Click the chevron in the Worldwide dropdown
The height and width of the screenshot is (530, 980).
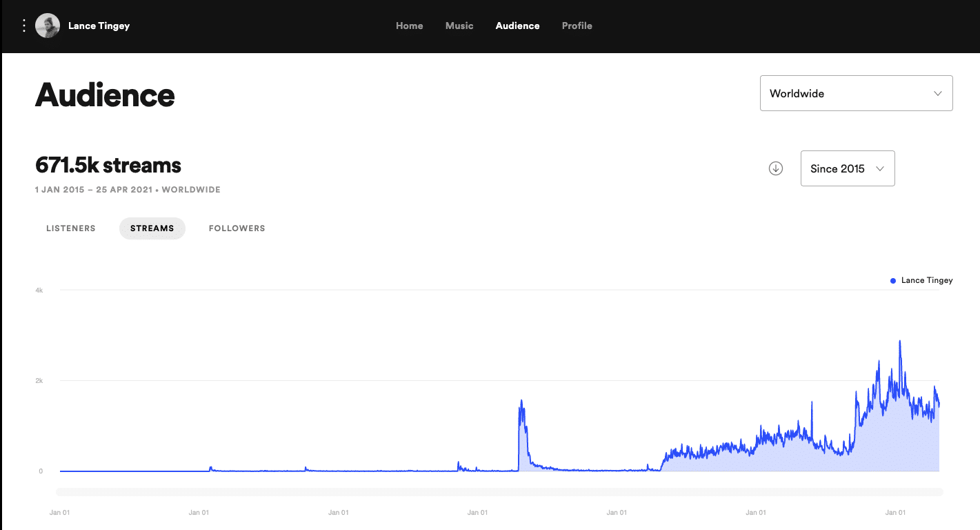click(938, 93)
